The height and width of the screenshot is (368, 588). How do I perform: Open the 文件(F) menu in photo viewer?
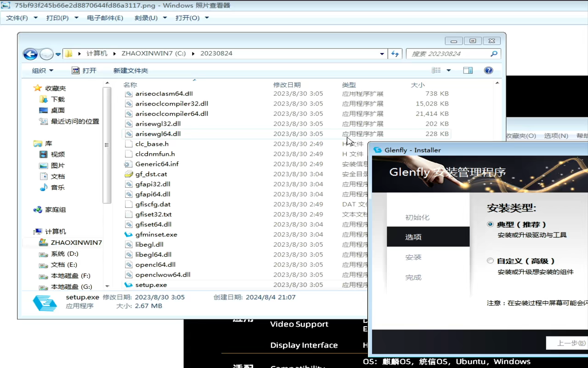click(x=22, y=18)
